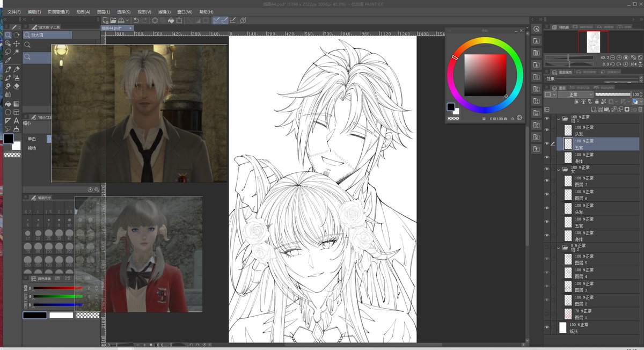Click the Save toolbar icon
This screenshot has width=644, height=350.
pos(122,20)
